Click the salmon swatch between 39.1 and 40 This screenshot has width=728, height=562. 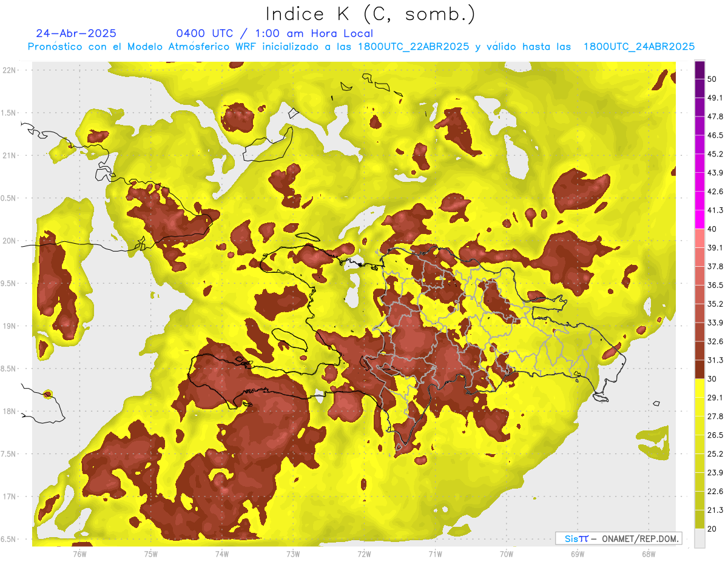coord(699,238)
